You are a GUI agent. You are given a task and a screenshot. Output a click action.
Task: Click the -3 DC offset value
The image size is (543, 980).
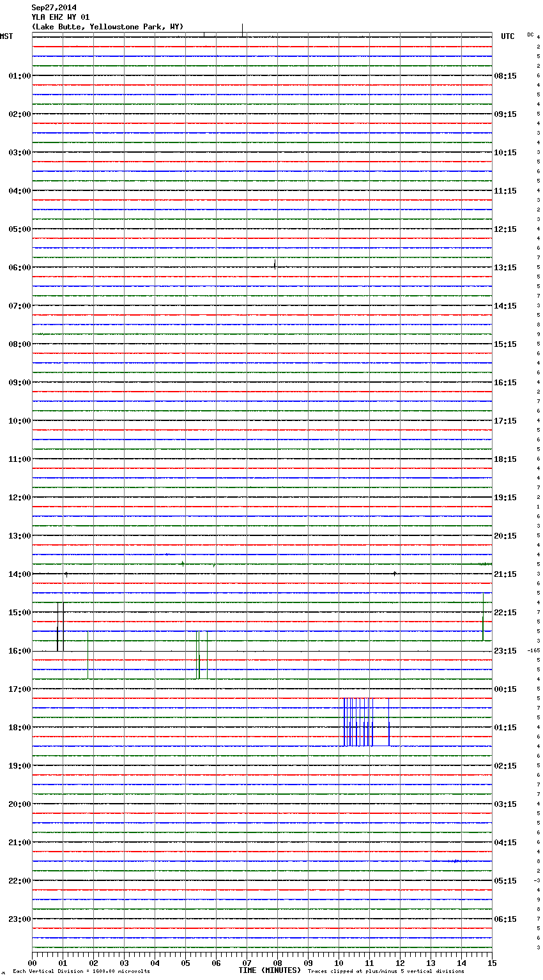coord(537,880)
